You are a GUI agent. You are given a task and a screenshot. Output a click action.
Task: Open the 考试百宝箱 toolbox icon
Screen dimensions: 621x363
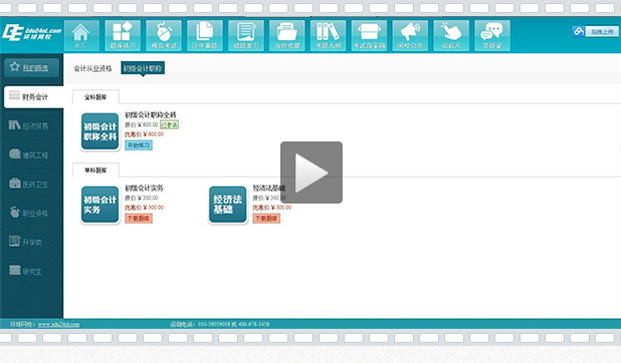point(369,36)
